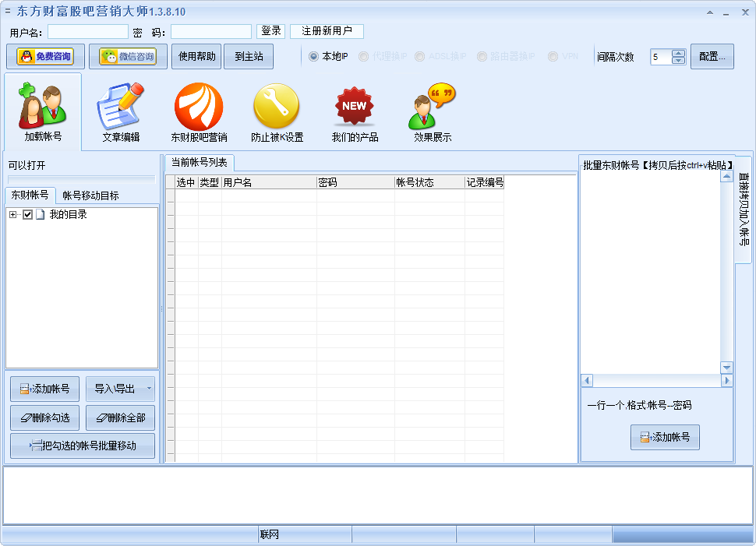Toggle the 我的目录 checkbox

point(27,214)
